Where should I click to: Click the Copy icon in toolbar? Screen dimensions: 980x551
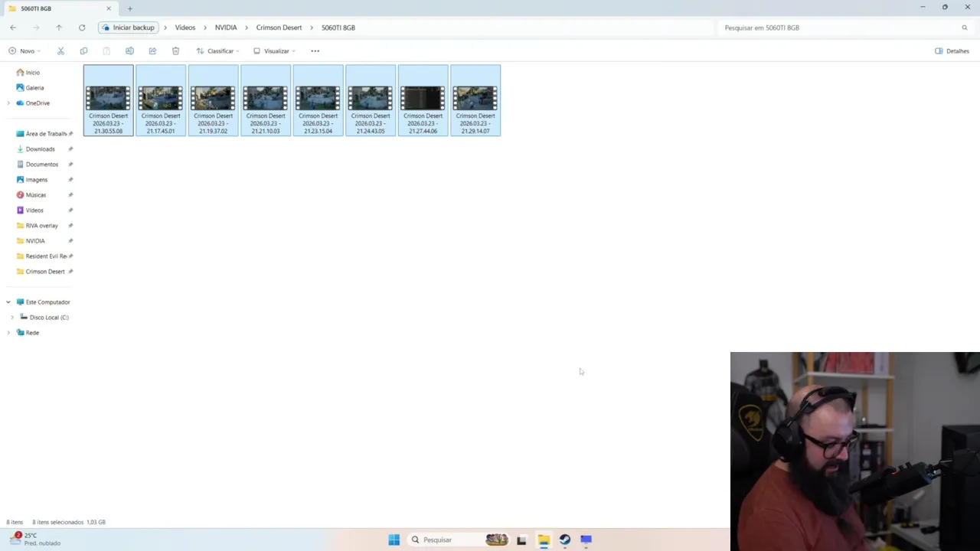pos(83,51)
